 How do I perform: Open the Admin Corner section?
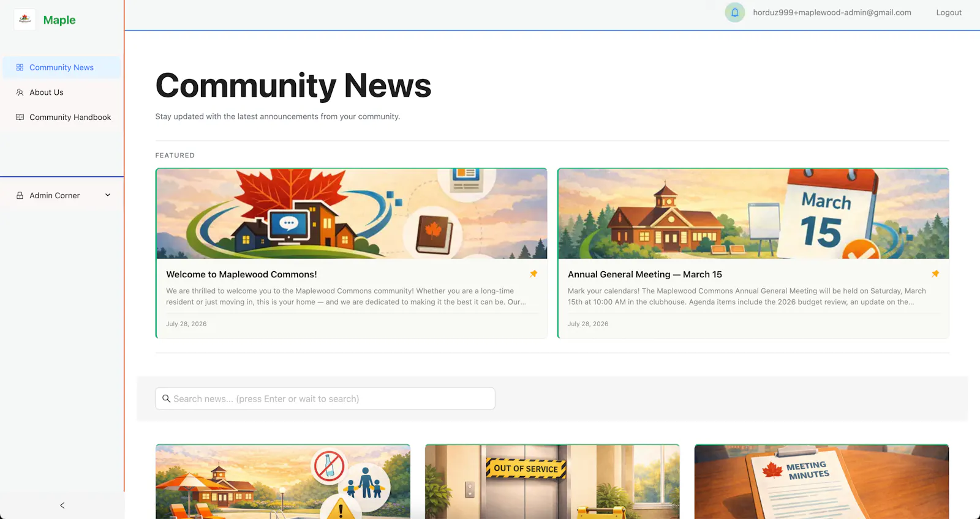(x=62, y=195)
